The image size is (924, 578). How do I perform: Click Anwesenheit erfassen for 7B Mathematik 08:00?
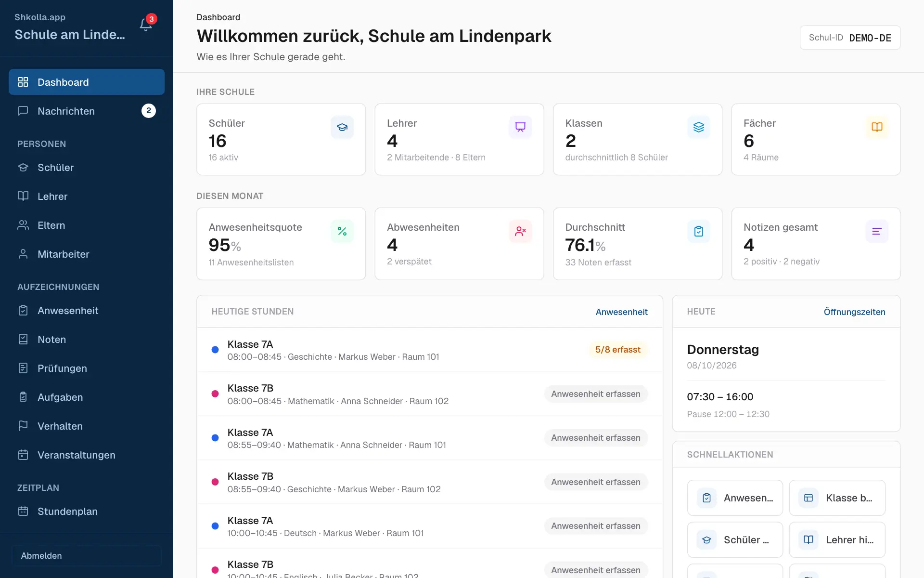[596, 394]
